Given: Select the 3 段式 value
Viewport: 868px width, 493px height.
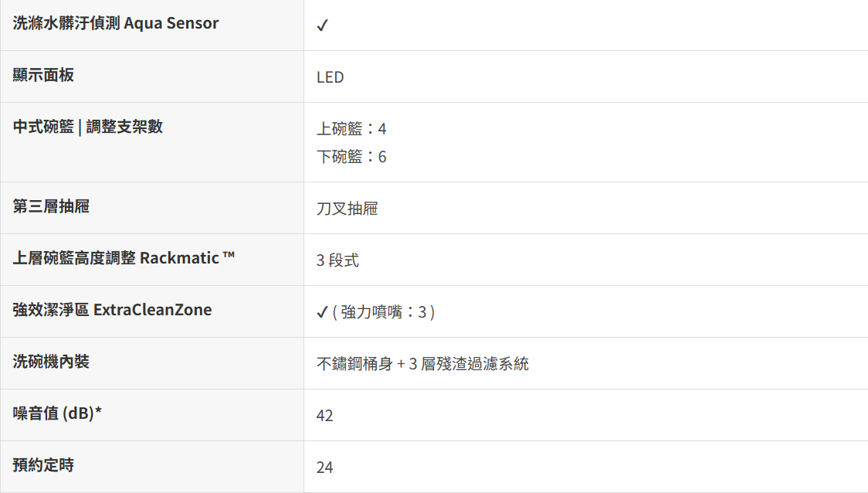Looking at the screenshot, I should click(x=337, y=260).
